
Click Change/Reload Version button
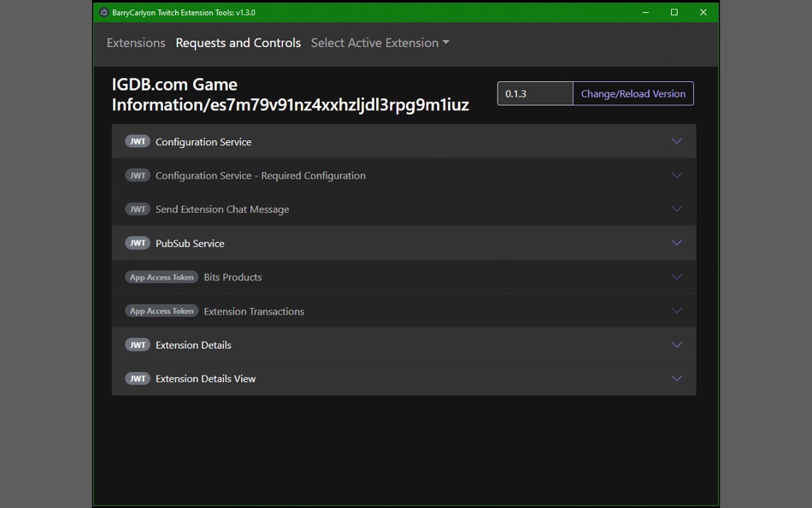pos(633,93)
